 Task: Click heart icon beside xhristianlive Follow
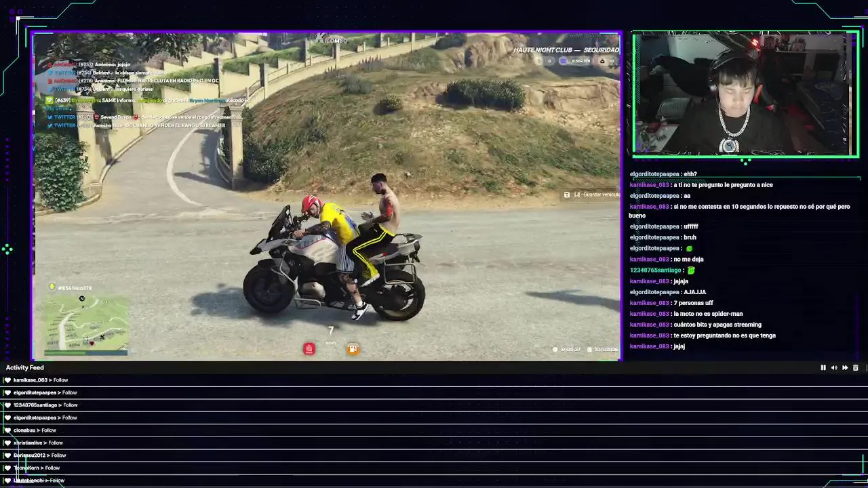7,443
